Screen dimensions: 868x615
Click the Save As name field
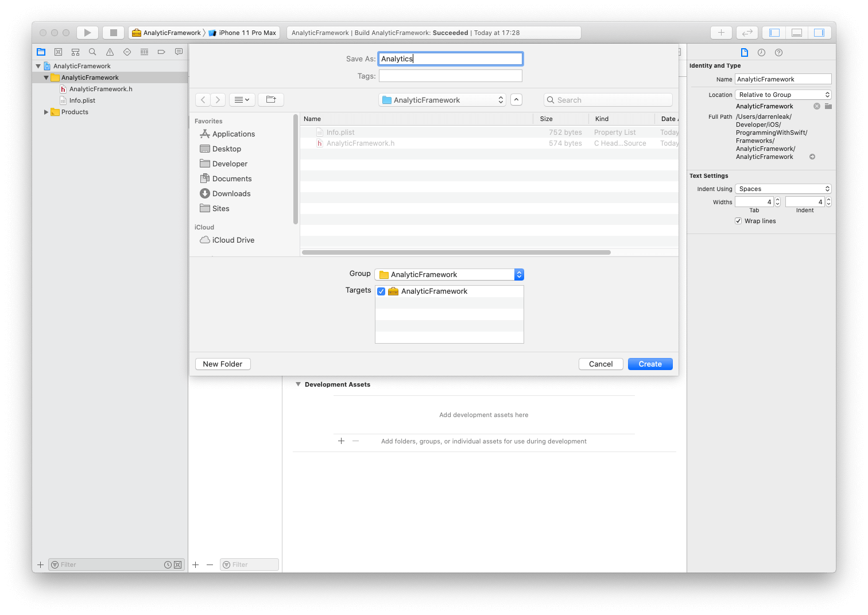451,59
